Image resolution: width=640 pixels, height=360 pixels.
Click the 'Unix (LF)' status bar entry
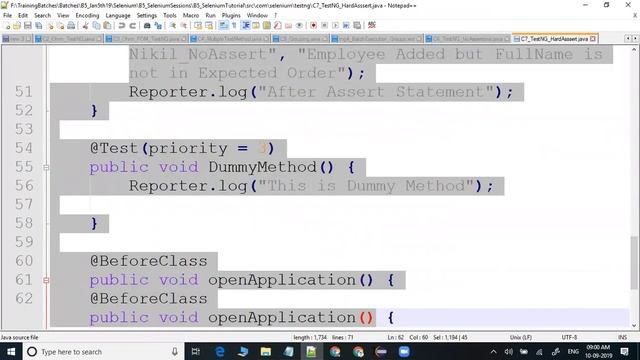[x=520, y=338]
